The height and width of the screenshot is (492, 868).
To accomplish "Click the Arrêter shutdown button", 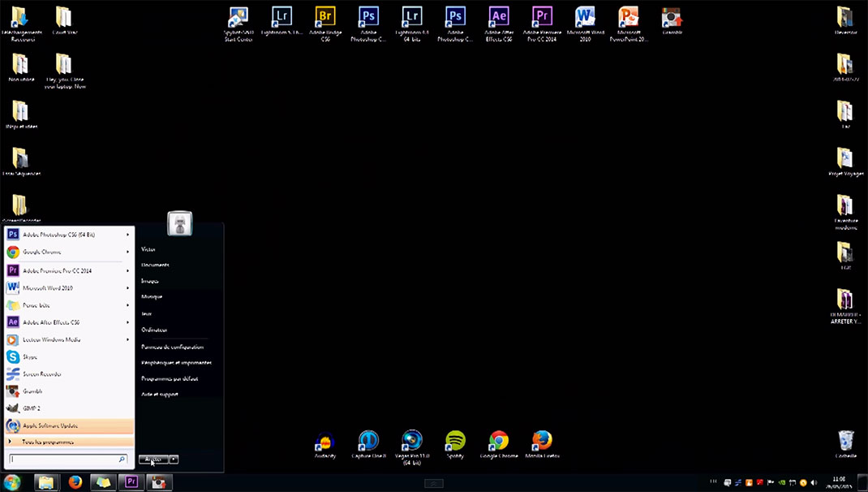I will 153,460.
